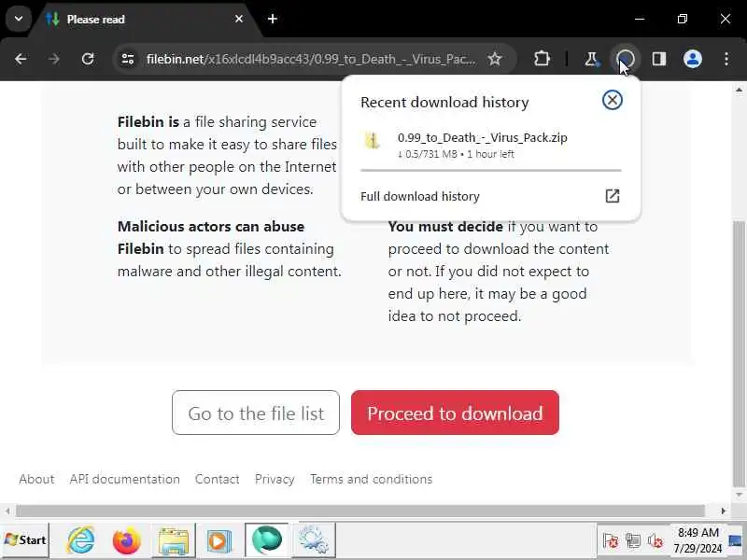Open the Extensions puzzle icon
Image resolution: width=747 pixels, height=560 pixels.
542,59
